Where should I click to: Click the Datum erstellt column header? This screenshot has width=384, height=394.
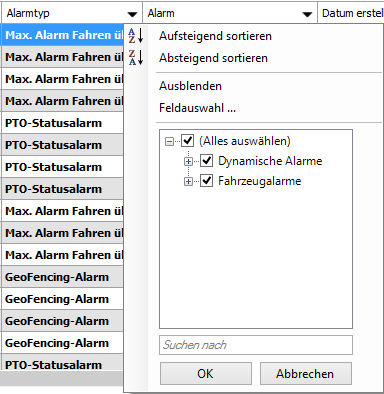(x=351, y=13)
